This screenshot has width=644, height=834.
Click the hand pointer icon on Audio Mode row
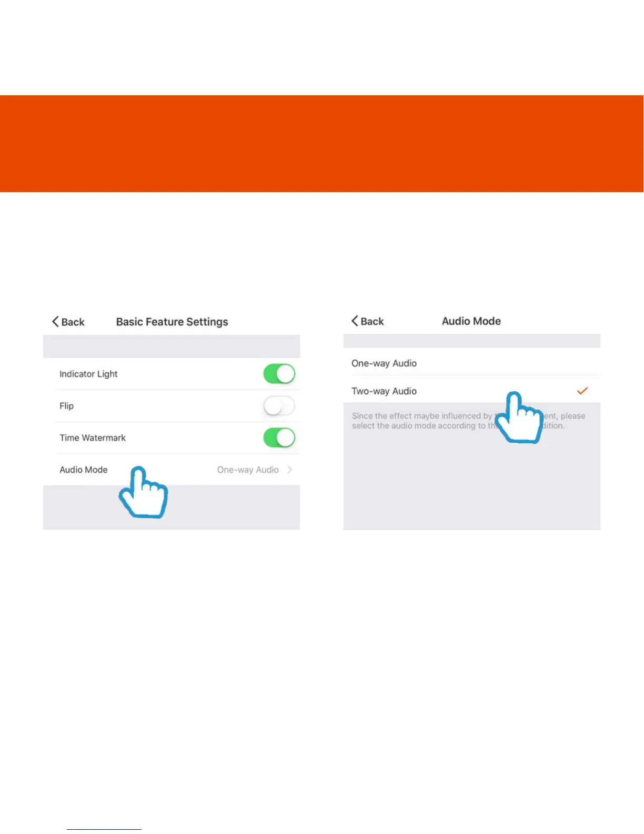[x=143, y=492]
